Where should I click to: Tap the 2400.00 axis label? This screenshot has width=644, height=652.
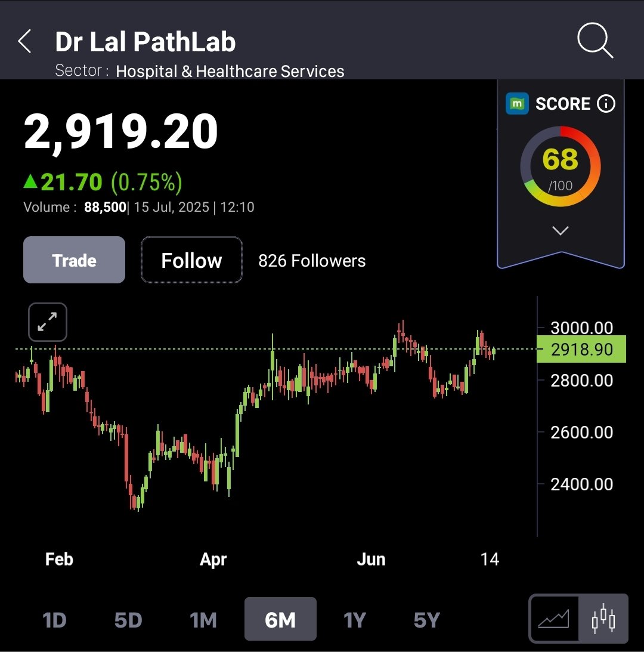coord(581,484)
